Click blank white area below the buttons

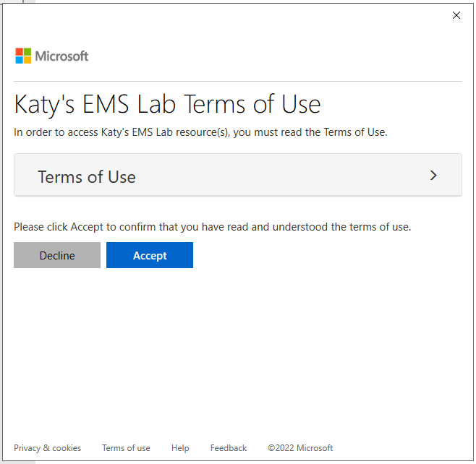pyautogui.click(x=238, y=347)
